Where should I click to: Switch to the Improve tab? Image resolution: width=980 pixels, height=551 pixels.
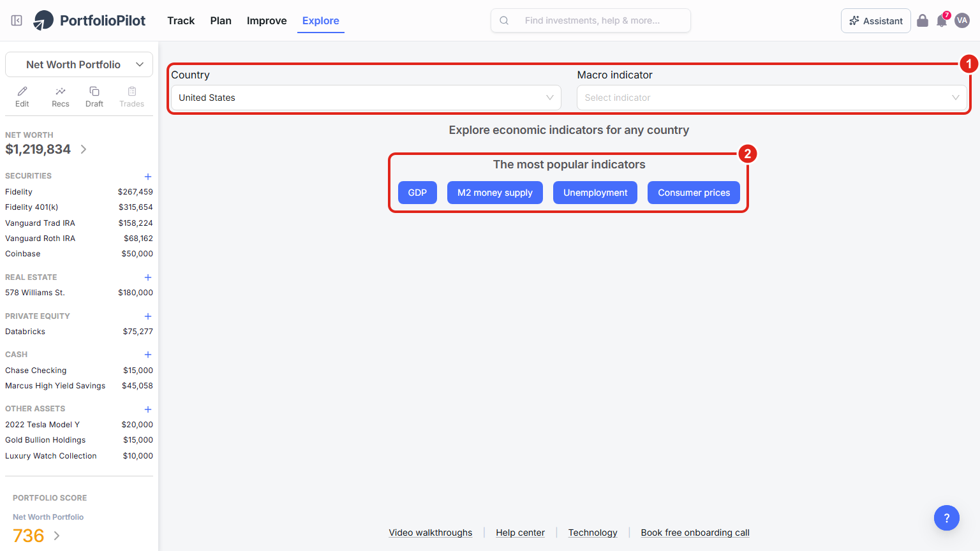(267, 20)
